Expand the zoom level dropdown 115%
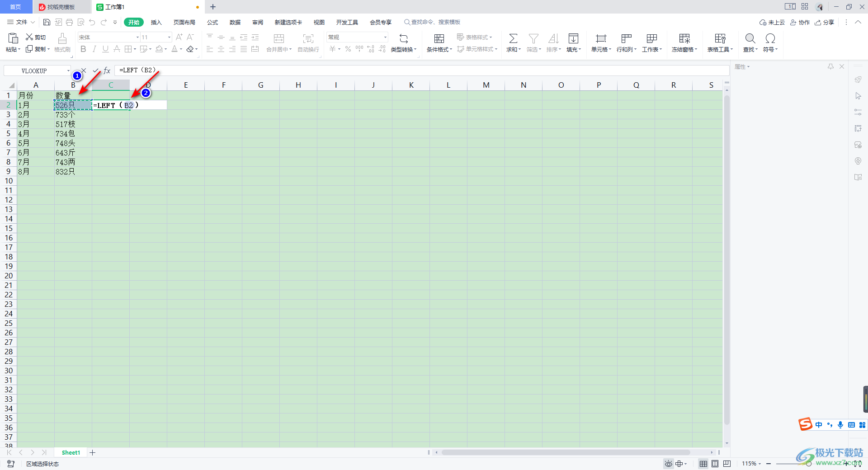 [x=759, y=464]
